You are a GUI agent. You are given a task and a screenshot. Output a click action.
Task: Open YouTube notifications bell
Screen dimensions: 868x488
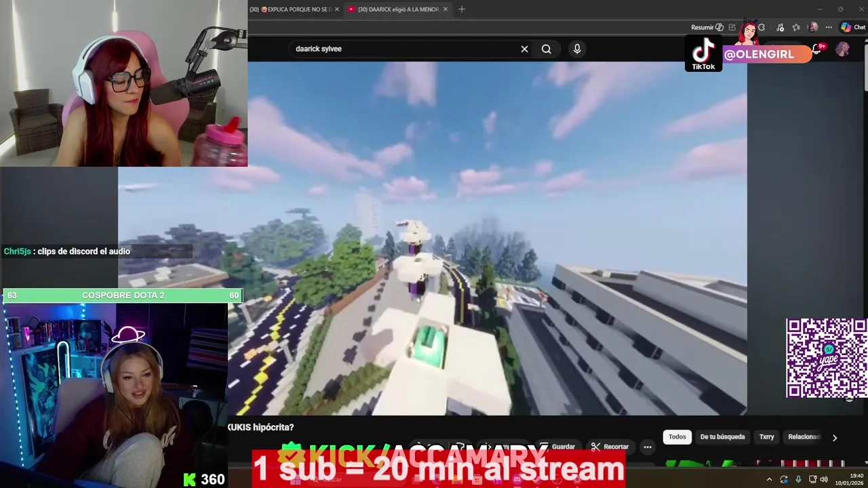(818, 49)
